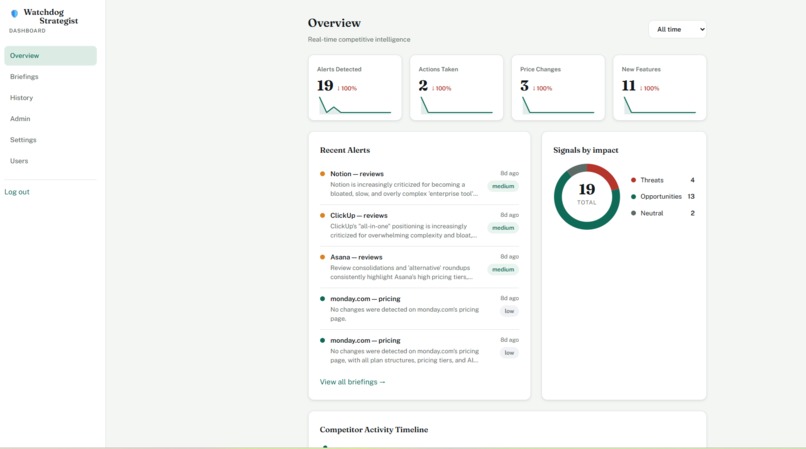Click the Log out link
The image size is (806, 449).
click(17, 192)
